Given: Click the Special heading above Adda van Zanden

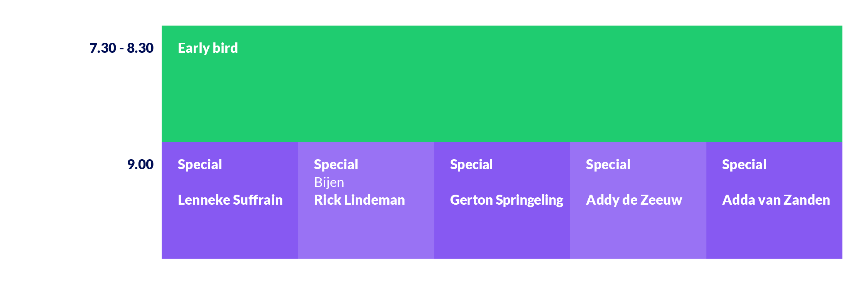Looking at the screenshot, I should point(744,165).
